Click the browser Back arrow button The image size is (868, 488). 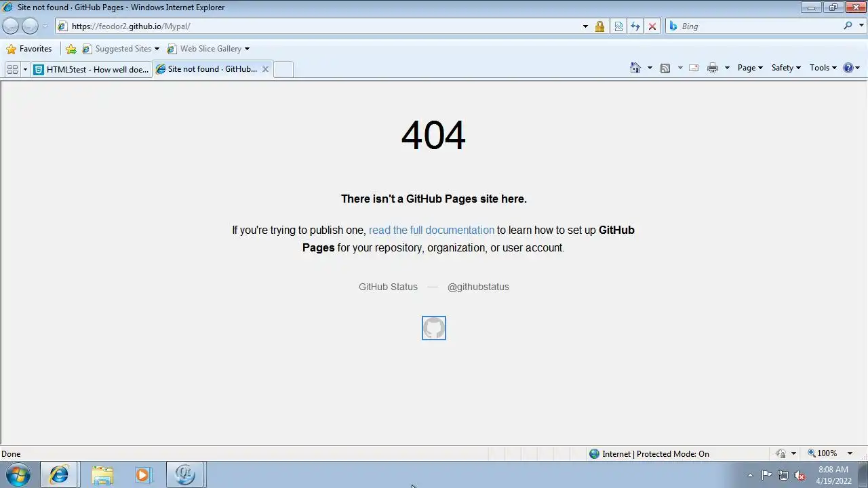[x=11, y=26]
